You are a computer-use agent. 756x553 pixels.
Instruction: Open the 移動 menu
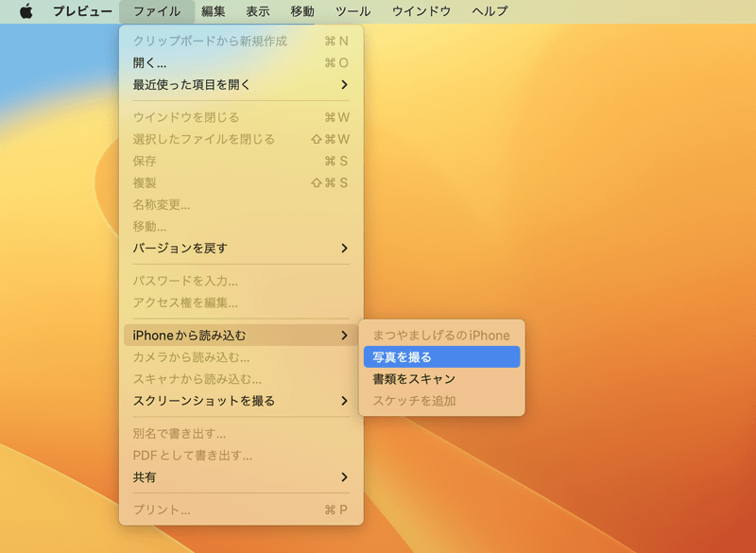coord(301,11)
